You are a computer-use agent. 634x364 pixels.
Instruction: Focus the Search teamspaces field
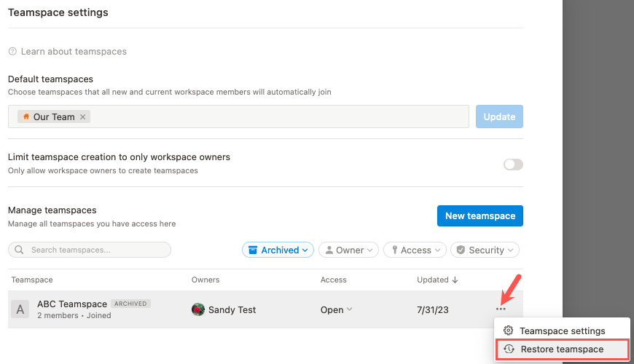(90, 250)
